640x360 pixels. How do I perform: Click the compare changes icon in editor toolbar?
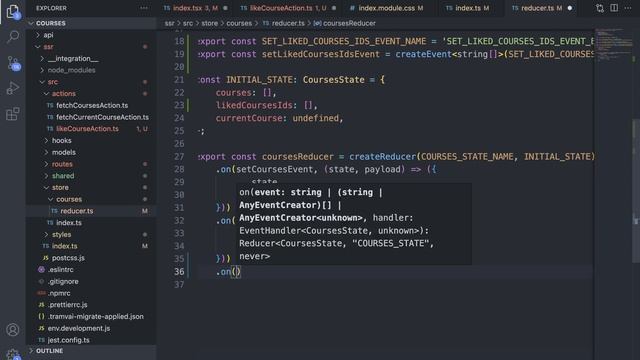pos(600,8)
